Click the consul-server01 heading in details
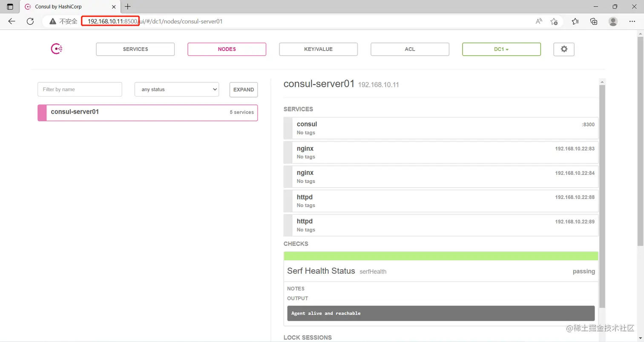644x342 pixels. click(319, 84)
